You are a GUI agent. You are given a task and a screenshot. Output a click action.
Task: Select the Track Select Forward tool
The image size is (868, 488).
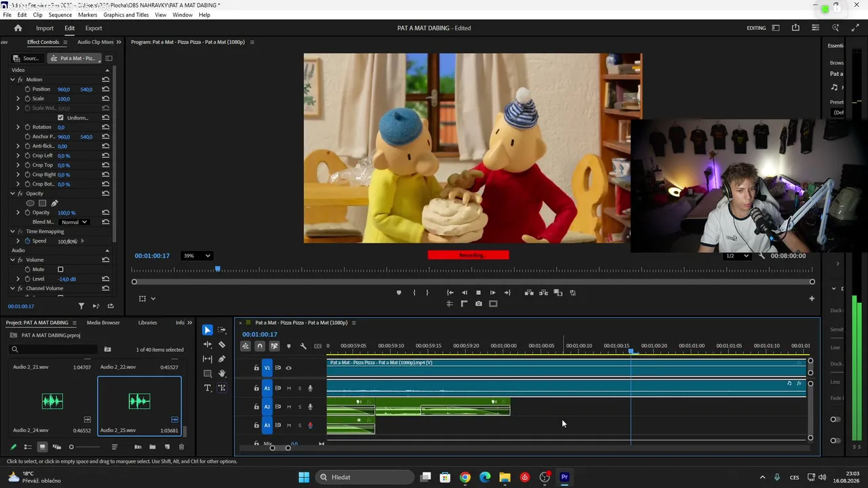(222, 330)
